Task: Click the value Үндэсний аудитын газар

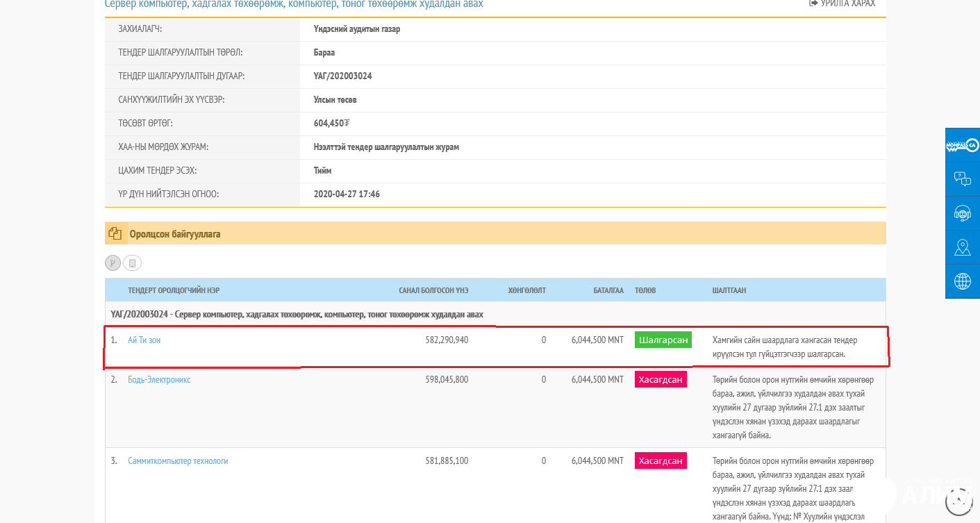Action: pos(357,29)
